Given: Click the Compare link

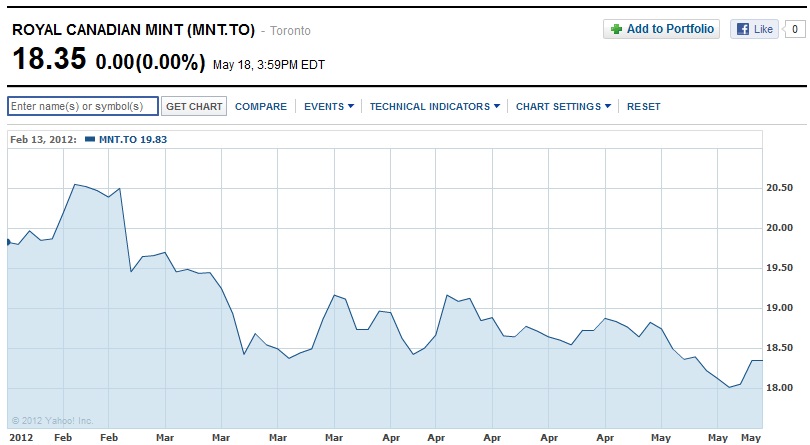Looking at the screenshot, I should 261,106.
